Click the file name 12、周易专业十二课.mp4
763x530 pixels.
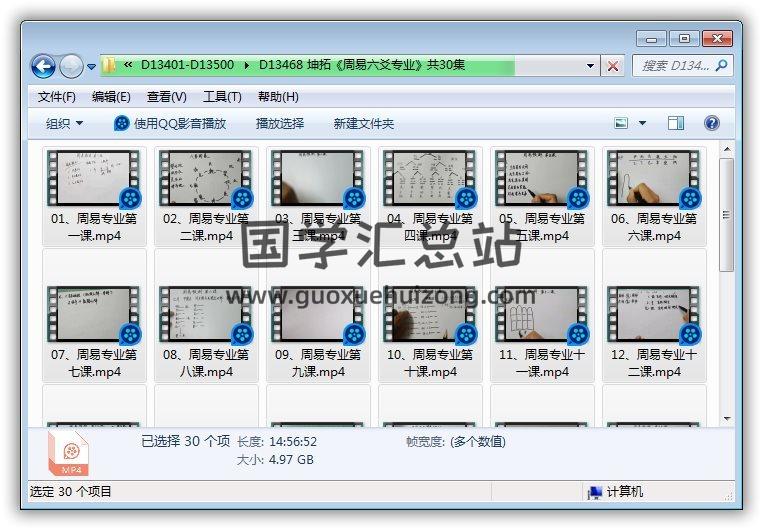coord(654,363)
